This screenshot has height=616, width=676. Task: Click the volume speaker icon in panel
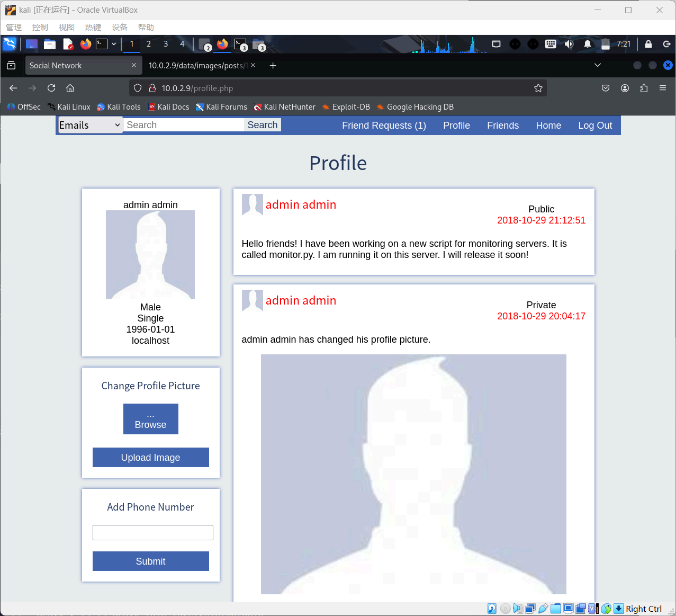click(x=569, y=44)
